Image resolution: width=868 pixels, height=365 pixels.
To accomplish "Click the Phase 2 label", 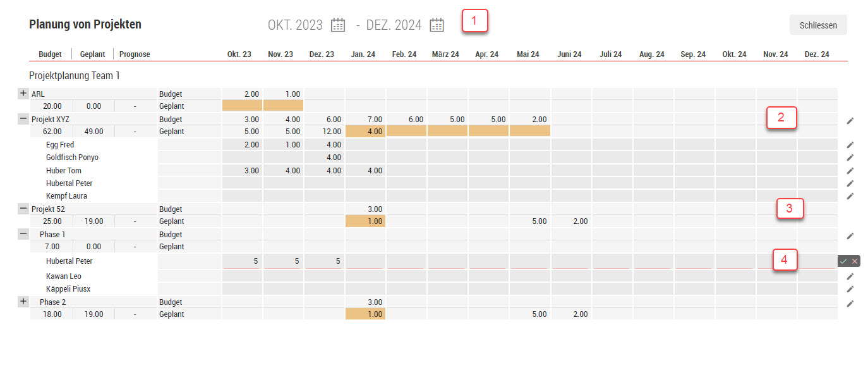I will click(52, 302).
